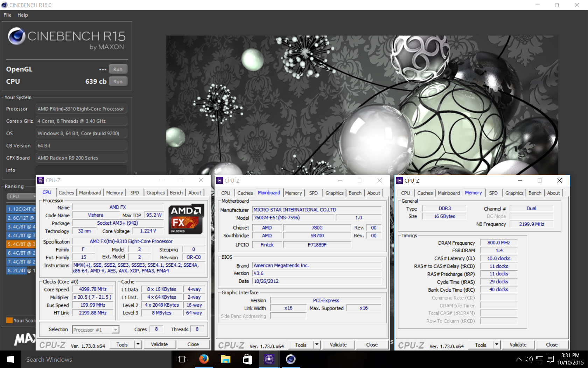Viewport: 588px width, 368px height.
Task: Launch Firefox from the taskbar
Action: coord(204,359)
